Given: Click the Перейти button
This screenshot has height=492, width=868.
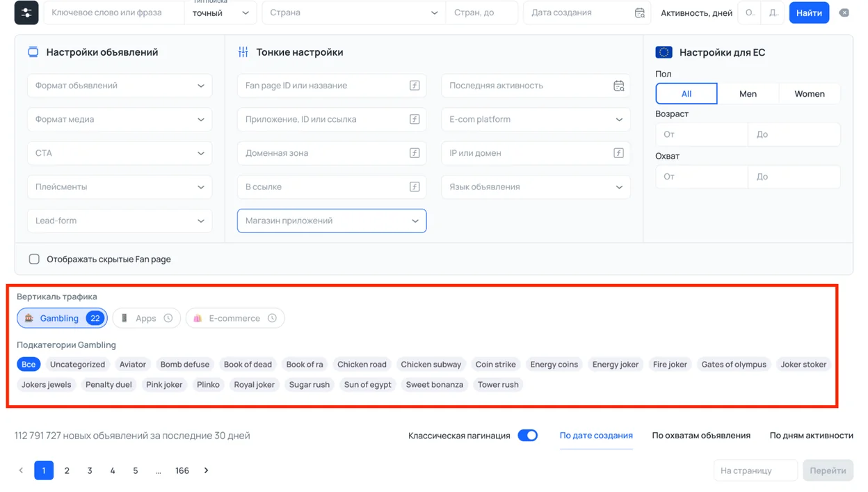Looking at the screenshot, I should point(828,470).
